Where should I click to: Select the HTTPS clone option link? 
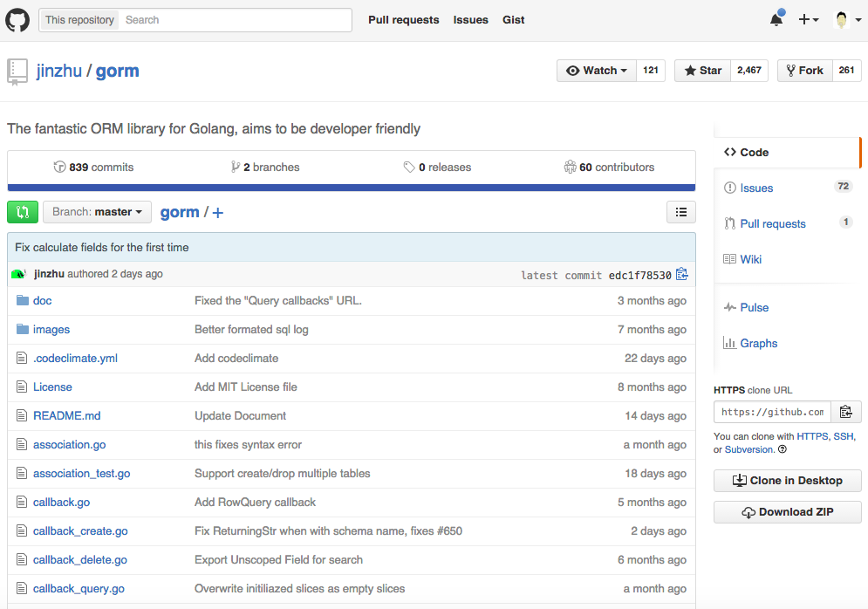812,436
